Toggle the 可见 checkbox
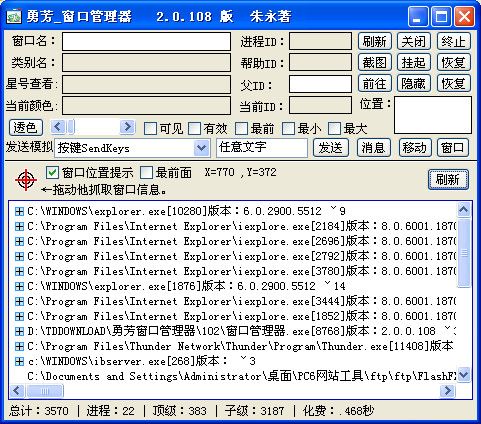The height and width of the screenshot is (424, 481). tap(150, 128)
